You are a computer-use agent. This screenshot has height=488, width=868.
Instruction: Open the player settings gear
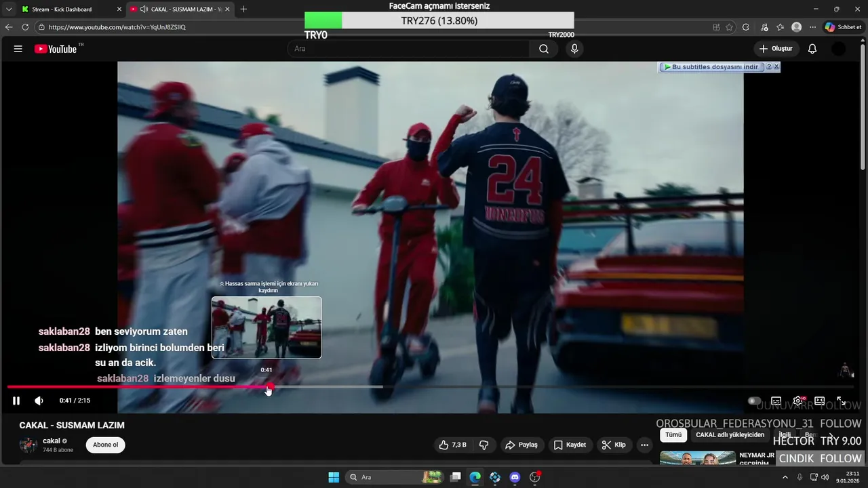[798, 401]
